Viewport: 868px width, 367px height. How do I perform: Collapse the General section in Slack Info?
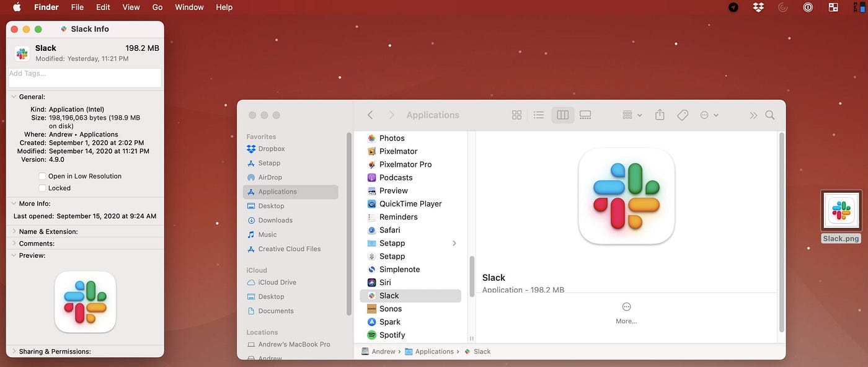[14, 97]
